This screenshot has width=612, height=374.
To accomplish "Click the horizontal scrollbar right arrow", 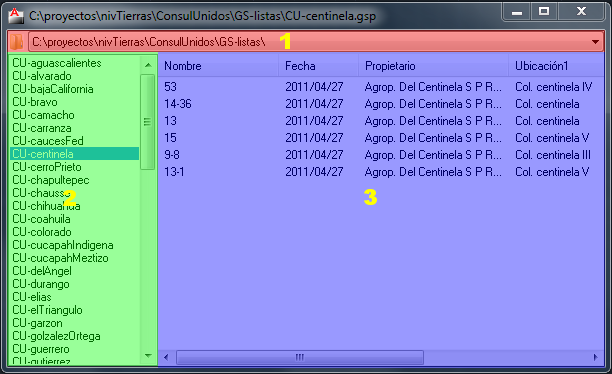I will (x=596, y=357).
